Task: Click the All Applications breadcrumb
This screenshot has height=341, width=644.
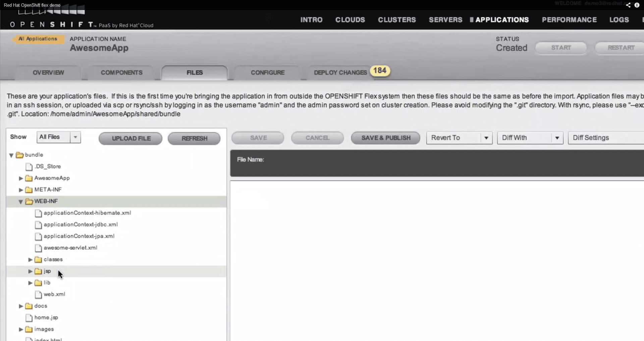Action: tap(38, 39)
